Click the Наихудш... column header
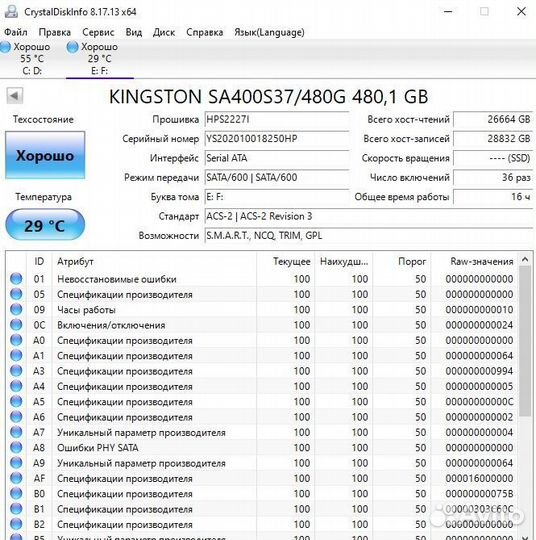Viewport: 536px width, 540px height. (344, 261)
